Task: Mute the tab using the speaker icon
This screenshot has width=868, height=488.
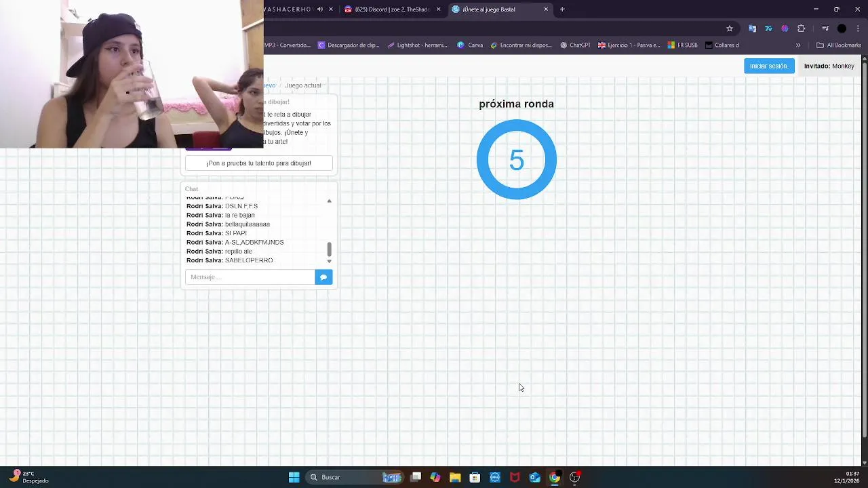Action: click(x=320, y=9)
